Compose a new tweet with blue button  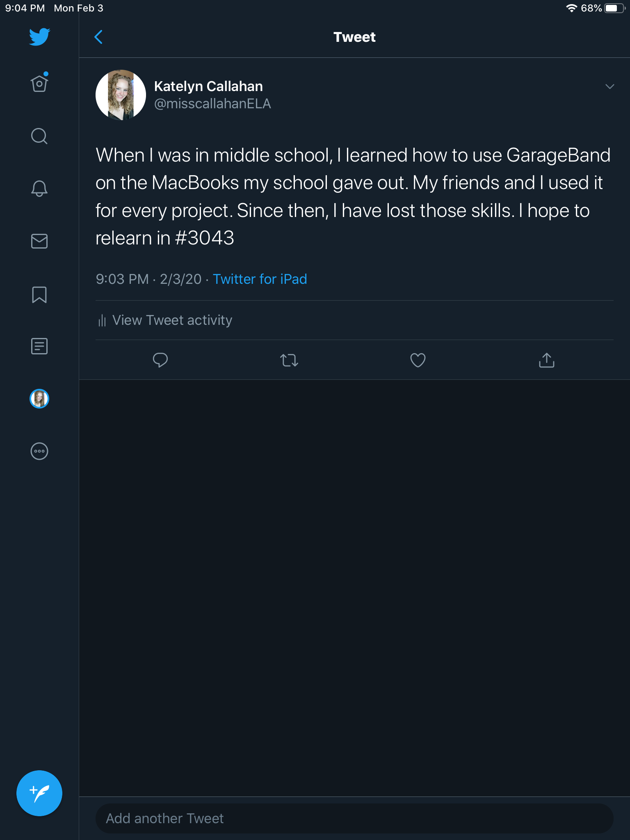[x=39, y=793]
